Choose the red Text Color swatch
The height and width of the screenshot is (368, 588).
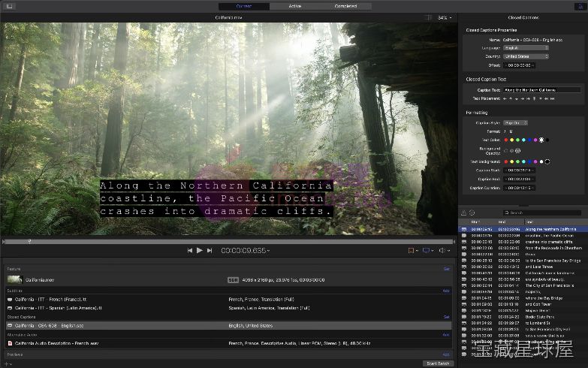[x=506, y=140]
